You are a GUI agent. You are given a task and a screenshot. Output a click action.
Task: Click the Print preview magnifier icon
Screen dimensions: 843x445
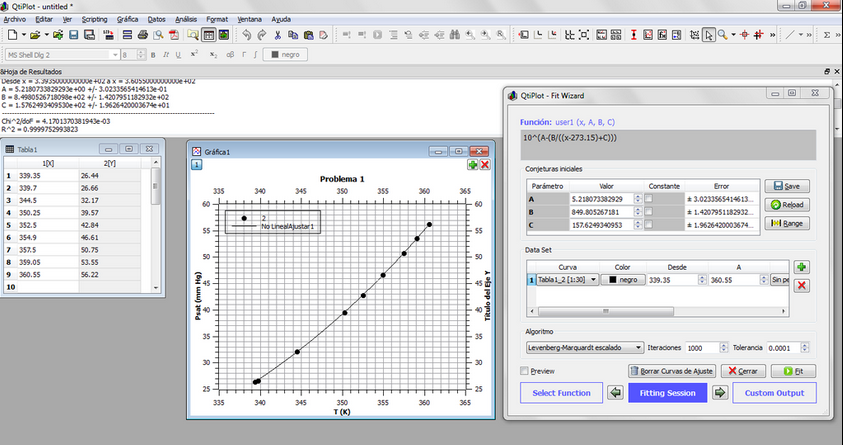pyautogui.click(x=158, y=35)
